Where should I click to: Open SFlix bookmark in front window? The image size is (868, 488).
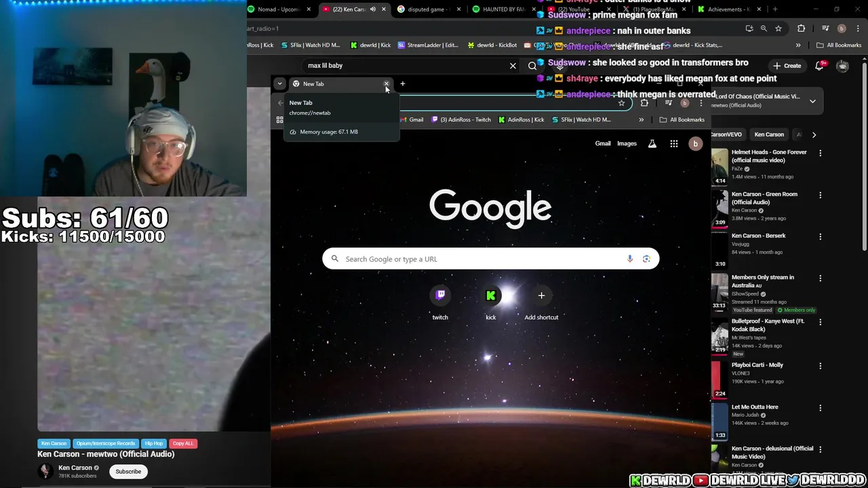pos(581,120)
